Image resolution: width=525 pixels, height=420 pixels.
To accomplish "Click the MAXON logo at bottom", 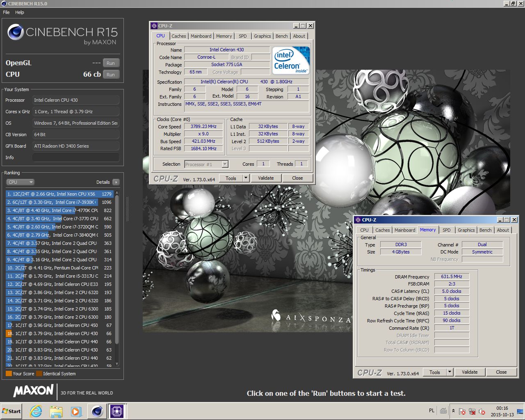I will coord(34,391).
